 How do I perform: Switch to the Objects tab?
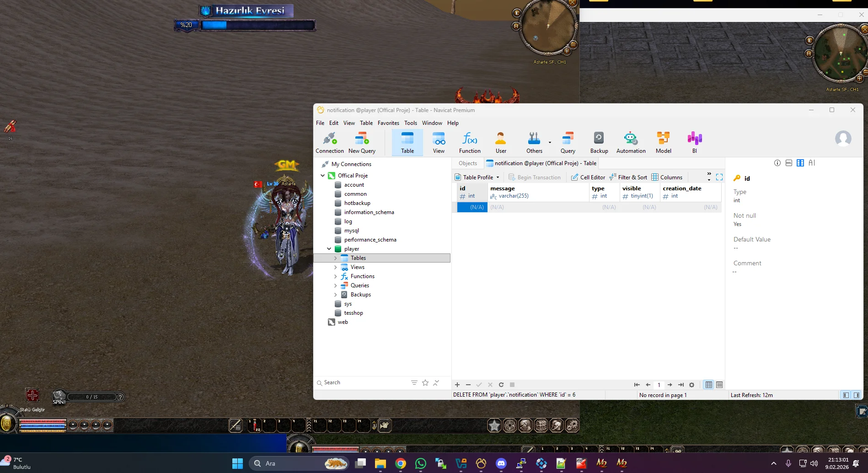tap(467, 163)
